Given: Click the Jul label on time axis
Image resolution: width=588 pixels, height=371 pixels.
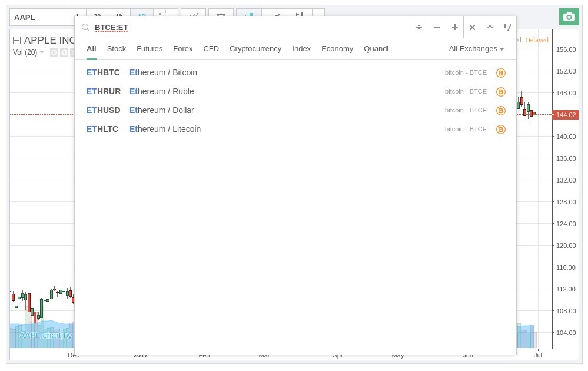Looking at the screenshot, I should (x=538, y=355).
